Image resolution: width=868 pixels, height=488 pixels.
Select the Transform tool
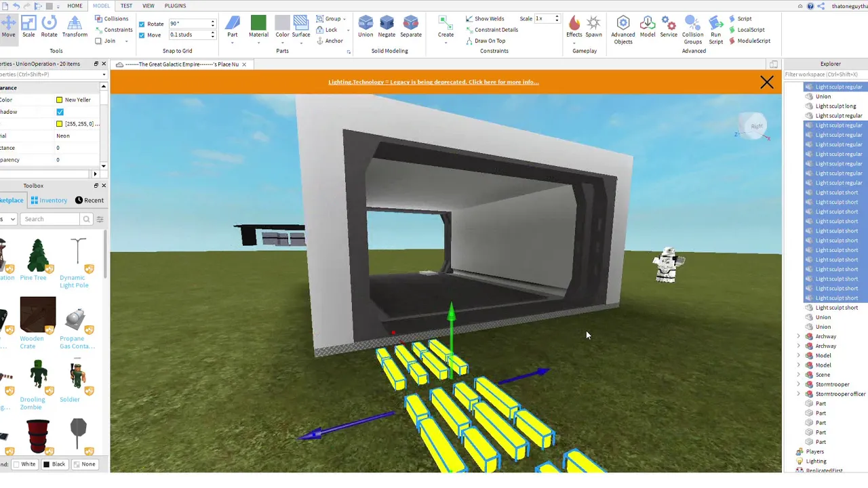(x=75, y=26)
